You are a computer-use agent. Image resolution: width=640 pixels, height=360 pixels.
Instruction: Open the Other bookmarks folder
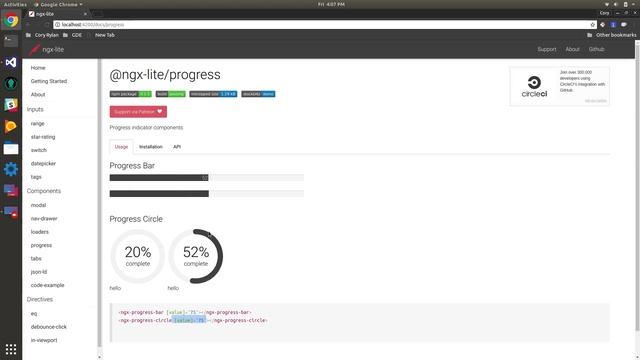pyautogui.click(x=611, y=35)
